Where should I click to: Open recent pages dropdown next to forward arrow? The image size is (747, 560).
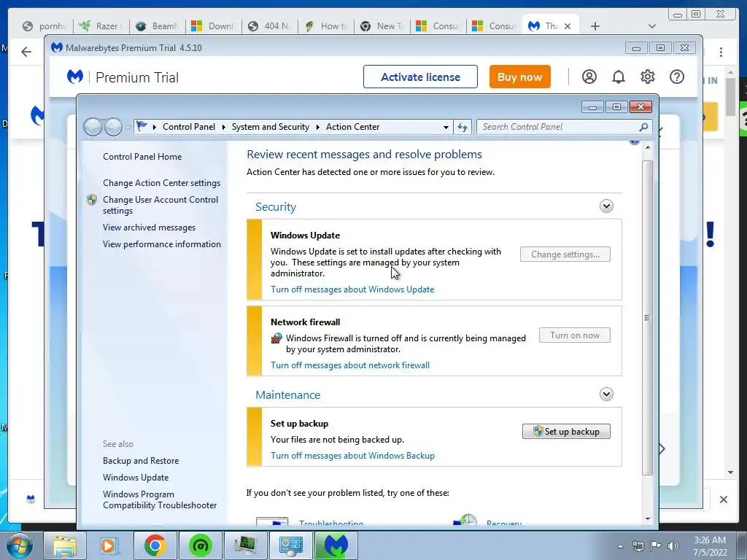(x=128, y=127)
